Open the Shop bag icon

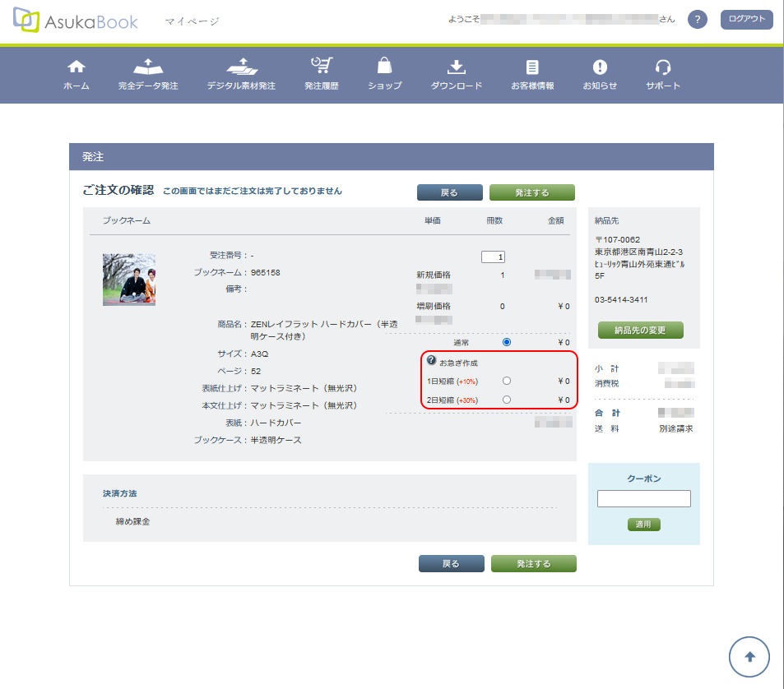(x=384, y=67)
